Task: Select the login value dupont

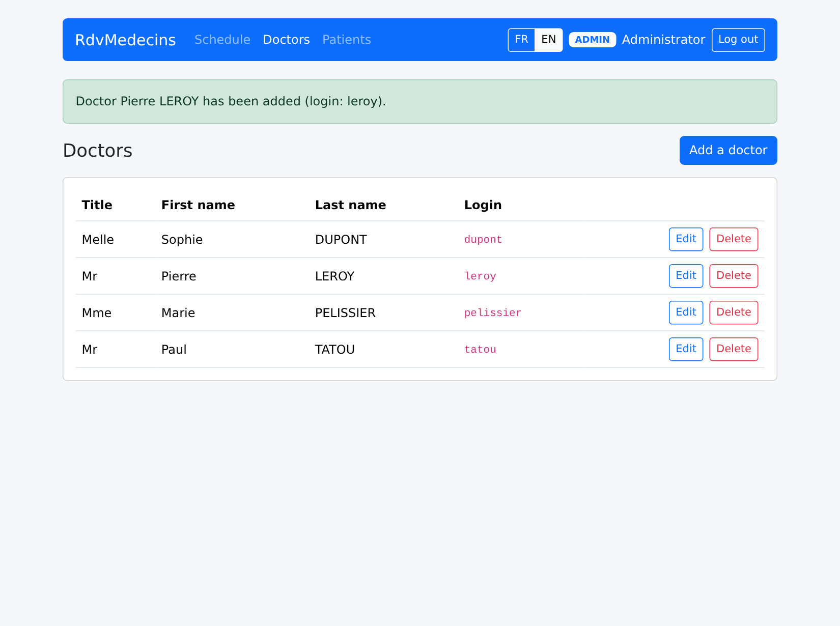Action: (483, 240)
